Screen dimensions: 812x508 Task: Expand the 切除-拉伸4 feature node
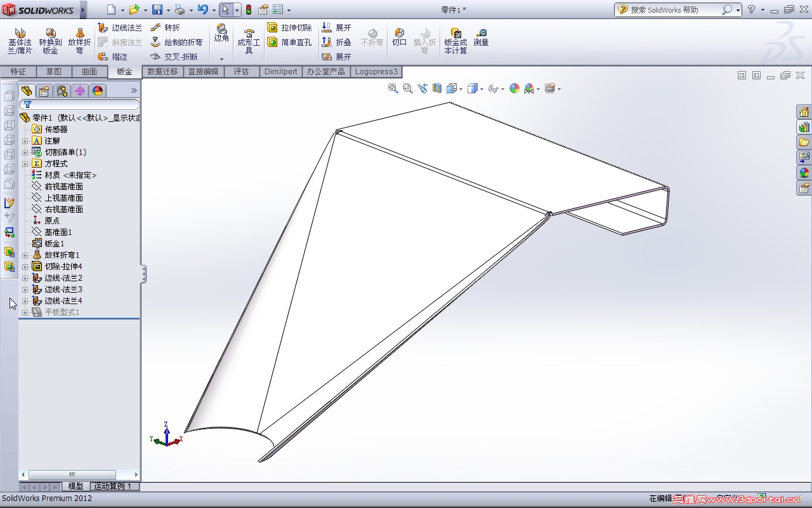tap(25, 267)
